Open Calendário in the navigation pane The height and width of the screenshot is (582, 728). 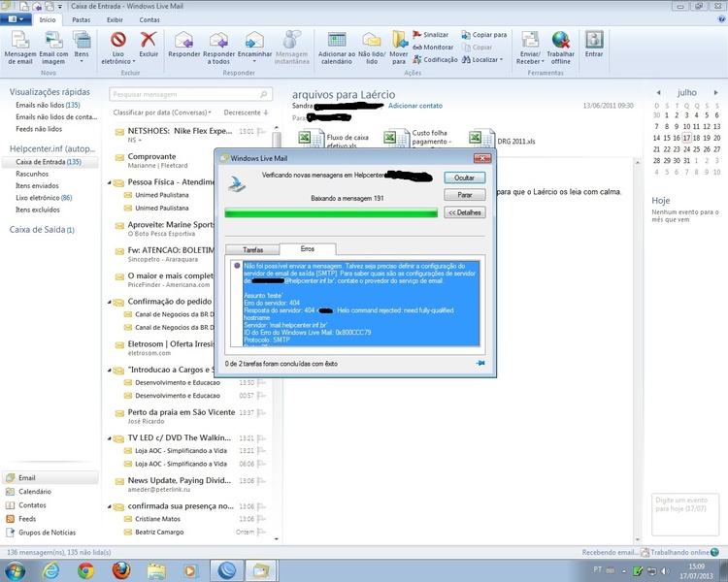coord(35,491)
